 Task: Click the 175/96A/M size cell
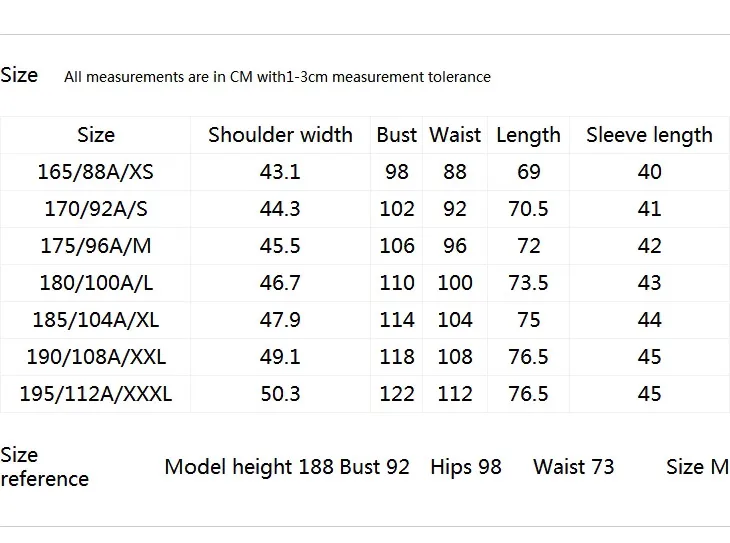click(96, 246)
